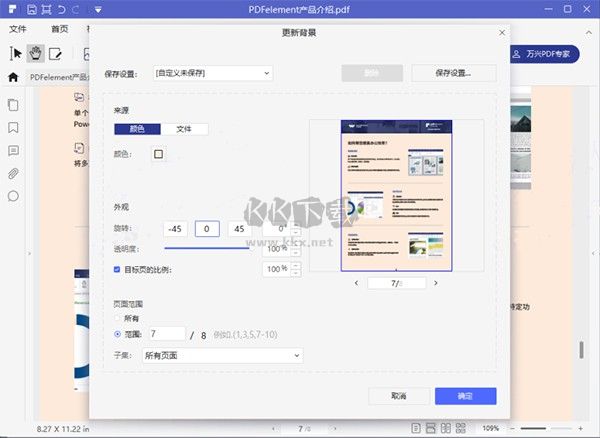Click the target page scale percentage field
This screenshot has width=600, height=438.
[276, 269]
